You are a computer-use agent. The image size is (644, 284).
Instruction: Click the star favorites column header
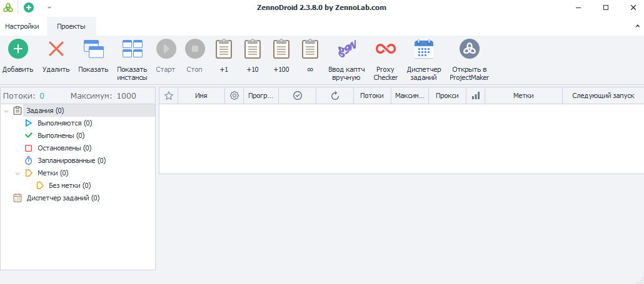coord(168,95)
